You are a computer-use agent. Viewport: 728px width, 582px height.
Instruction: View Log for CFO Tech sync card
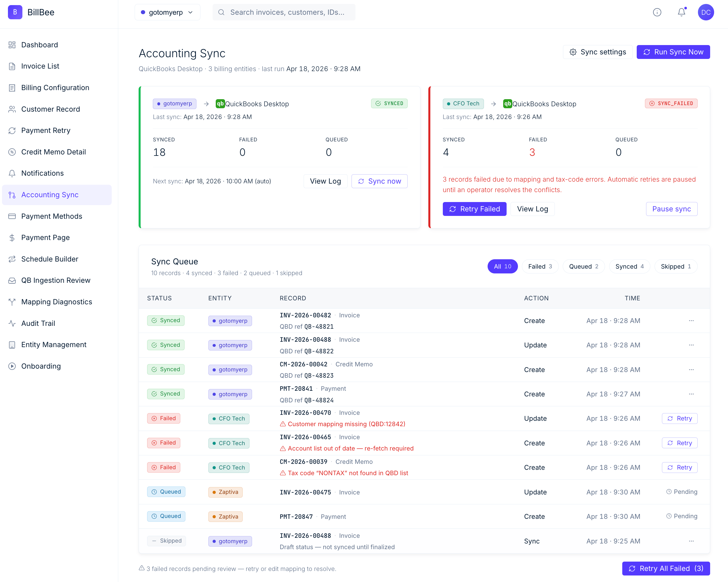coord(532,209)
